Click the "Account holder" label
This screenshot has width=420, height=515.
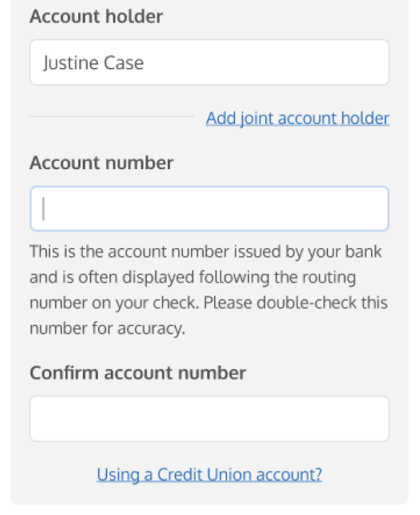click(x=96, y=17)
